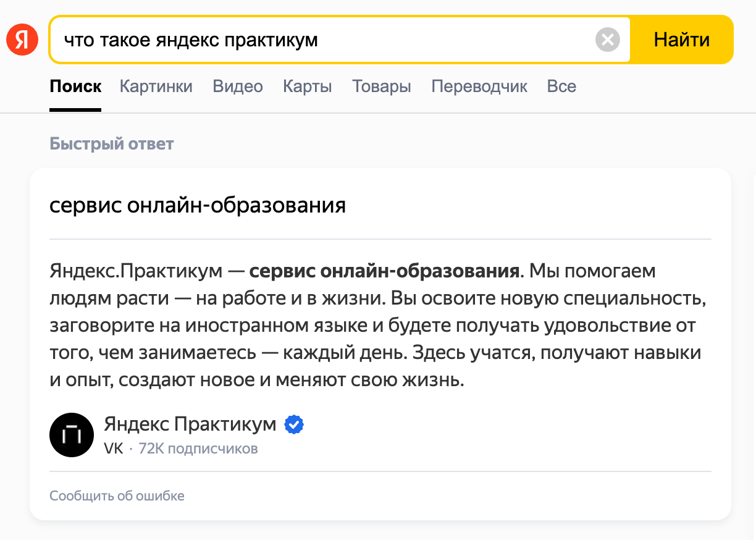Open the Видео search section
This screenshot has height=540, width=756.
pyautogui.click(x=237, y=86)
